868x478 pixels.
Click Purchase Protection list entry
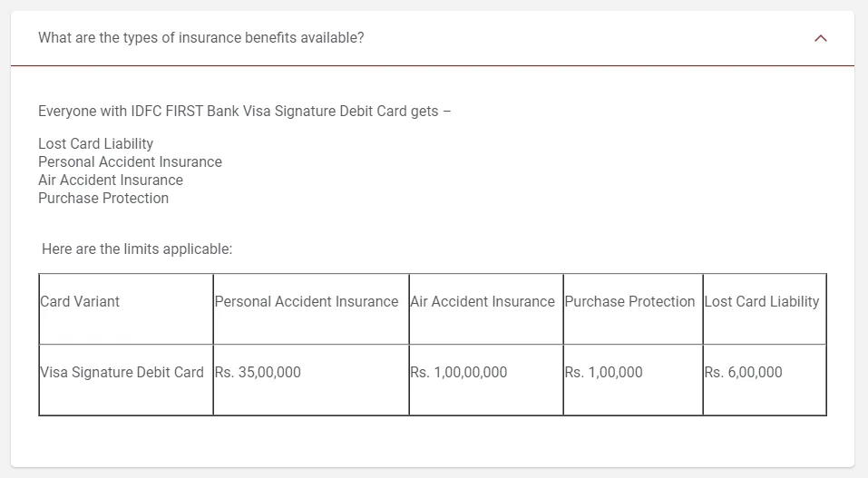tap(103, 199)
